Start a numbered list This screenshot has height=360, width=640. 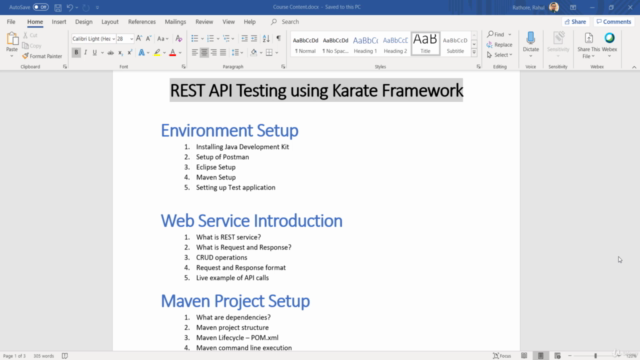[x=210, y=38]
